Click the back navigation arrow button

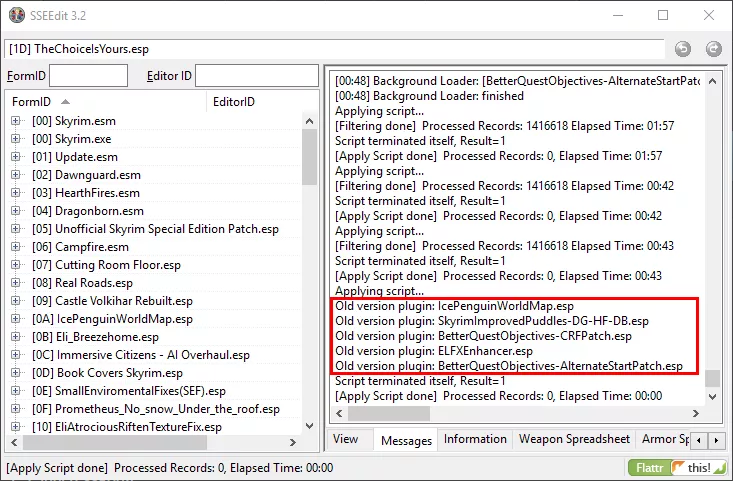pyautogui.click(x=683, y=49)
